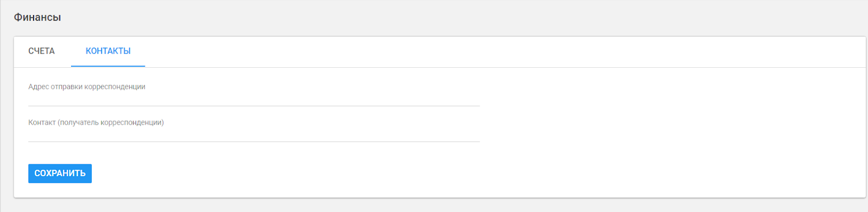Viewport: 868px width, 212px height.
Task: Select the КОНТАКТЫ tab
Action: [x=108, y=52]
